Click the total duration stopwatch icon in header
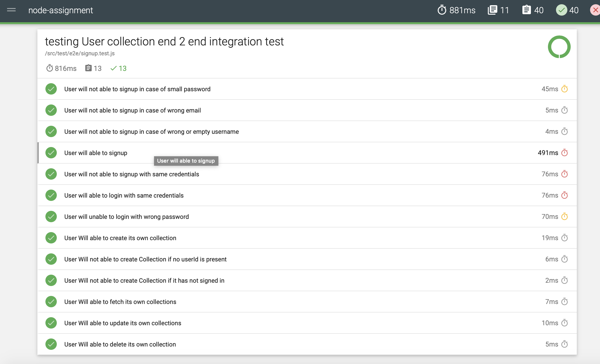This screenshot has width=600, height=364. click(x=442, y=10)
